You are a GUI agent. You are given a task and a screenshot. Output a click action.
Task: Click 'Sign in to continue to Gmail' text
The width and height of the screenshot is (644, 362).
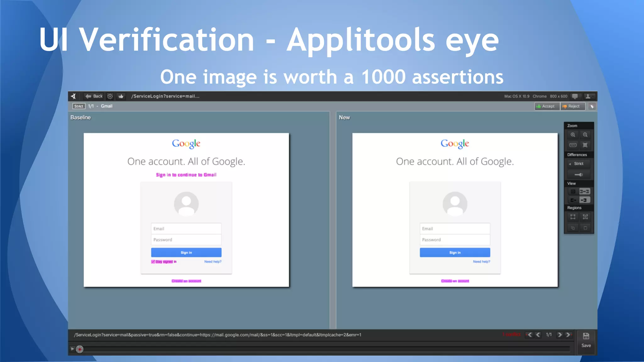point(186,175)
